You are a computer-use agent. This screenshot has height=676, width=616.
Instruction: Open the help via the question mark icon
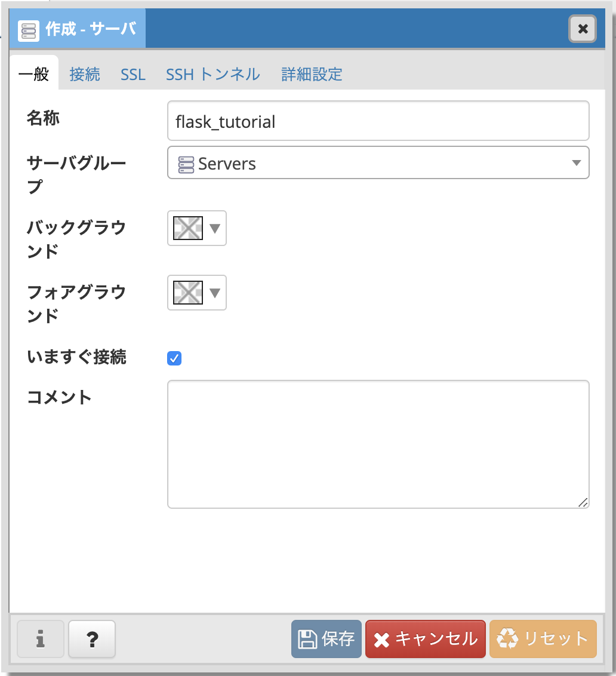[91, 638]
